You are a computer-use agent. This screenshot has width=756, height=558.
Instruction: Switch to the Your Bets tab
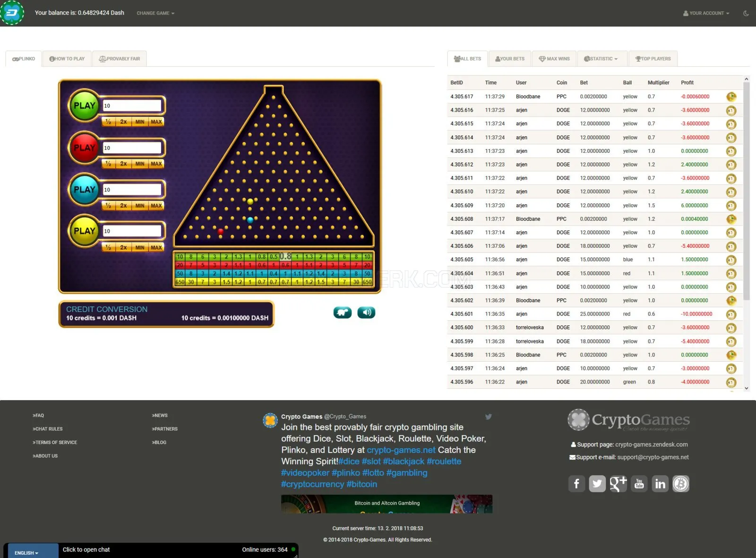click(x=510, y=59)
